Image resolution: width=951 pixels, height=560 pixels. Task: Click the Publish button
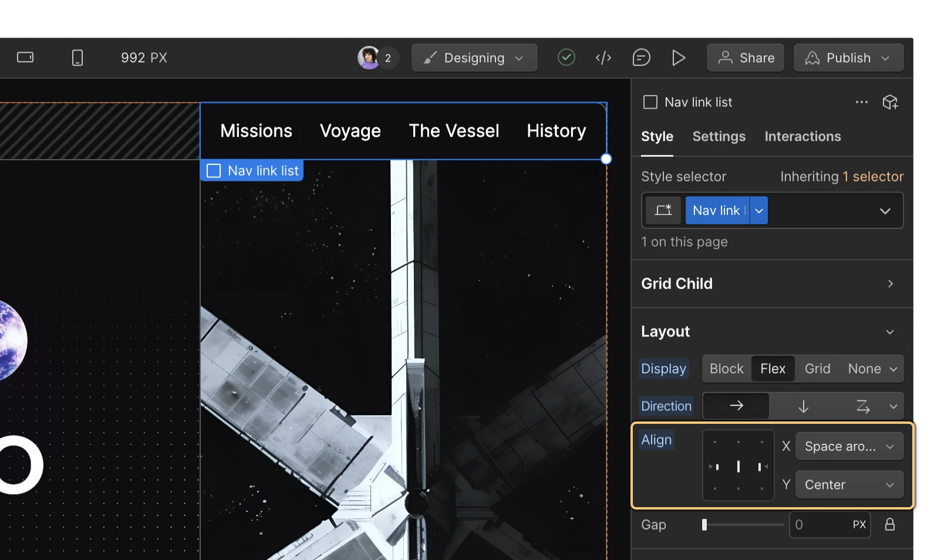pos(848,58)
